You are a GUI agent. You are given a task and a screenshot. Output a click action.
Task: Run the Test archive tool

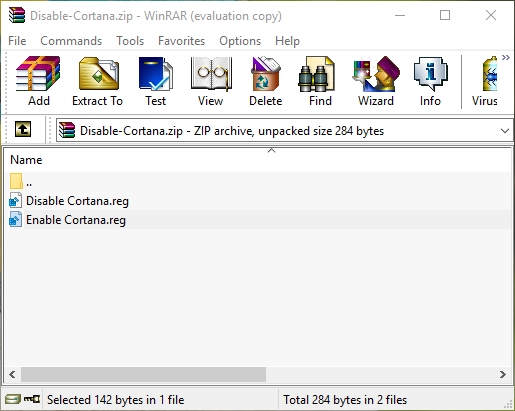tap(155, 81)
